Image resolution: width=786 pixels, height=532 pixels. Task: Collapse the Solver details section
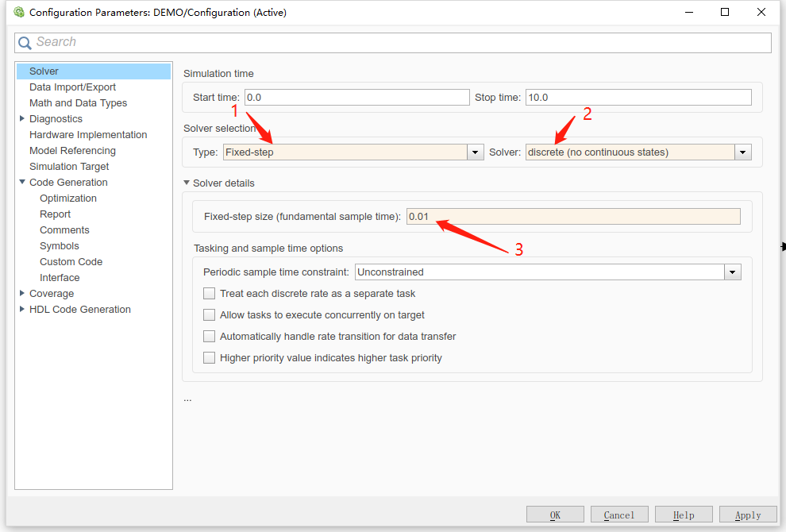pyautogui.click(x=187, y=183)
